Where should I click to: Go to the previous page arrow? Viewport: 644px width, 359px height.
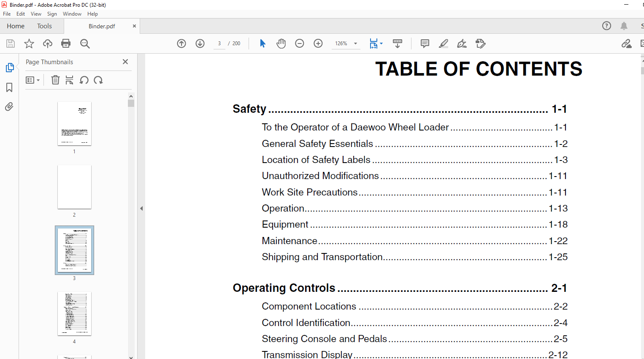click(181, 44)
